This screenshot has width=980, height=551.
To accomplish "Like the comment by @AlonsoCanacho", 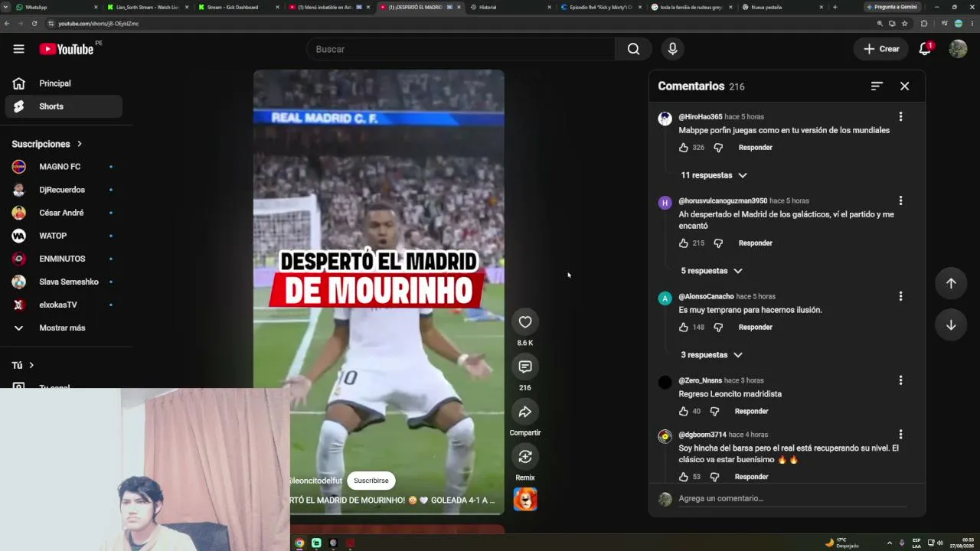I will coord(684,328).
